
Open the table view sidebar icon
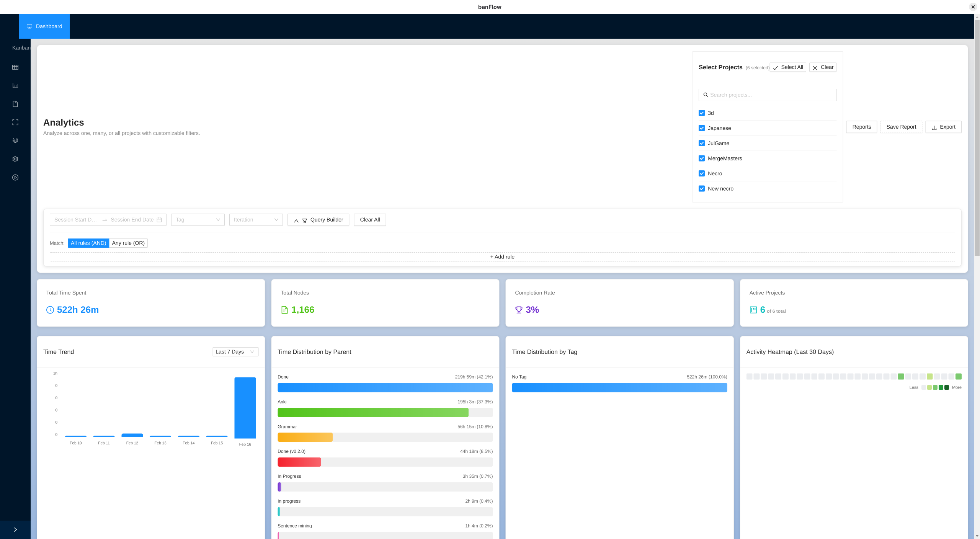[x=15, y=67]
